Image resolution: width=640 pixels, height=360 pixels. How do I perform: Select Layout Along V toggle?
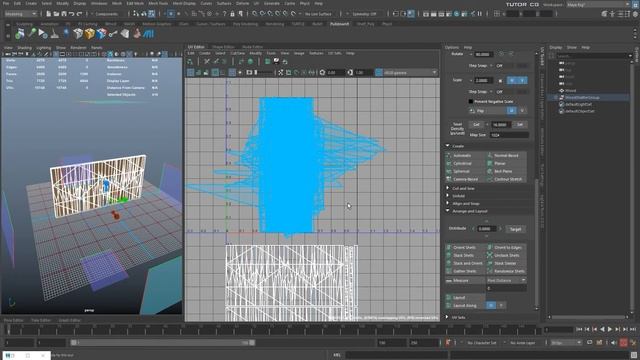click(x=501, y=305)
